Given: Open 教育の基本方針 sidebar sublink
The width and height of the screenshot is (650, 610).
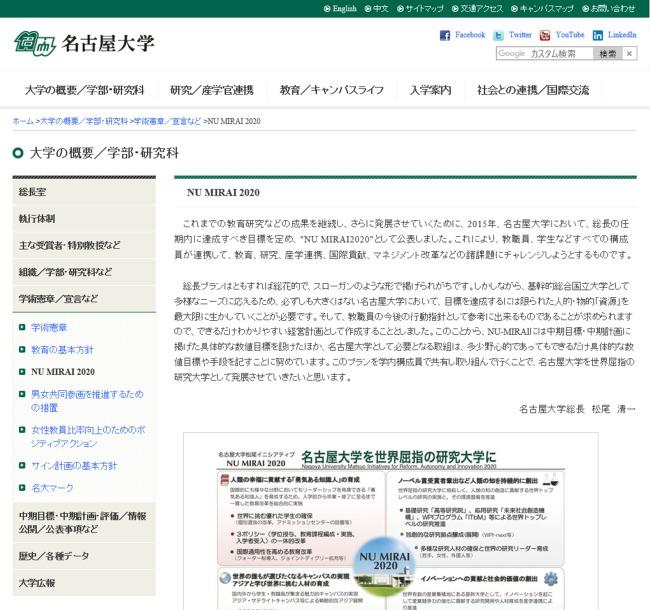Looking at the screenshot, I should point(62,350).
